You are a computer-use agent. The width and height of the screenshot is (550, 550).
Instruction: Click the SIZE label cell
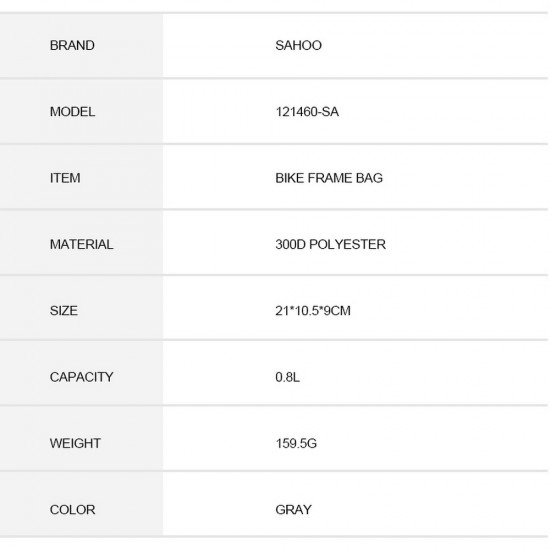pos(81,310)
